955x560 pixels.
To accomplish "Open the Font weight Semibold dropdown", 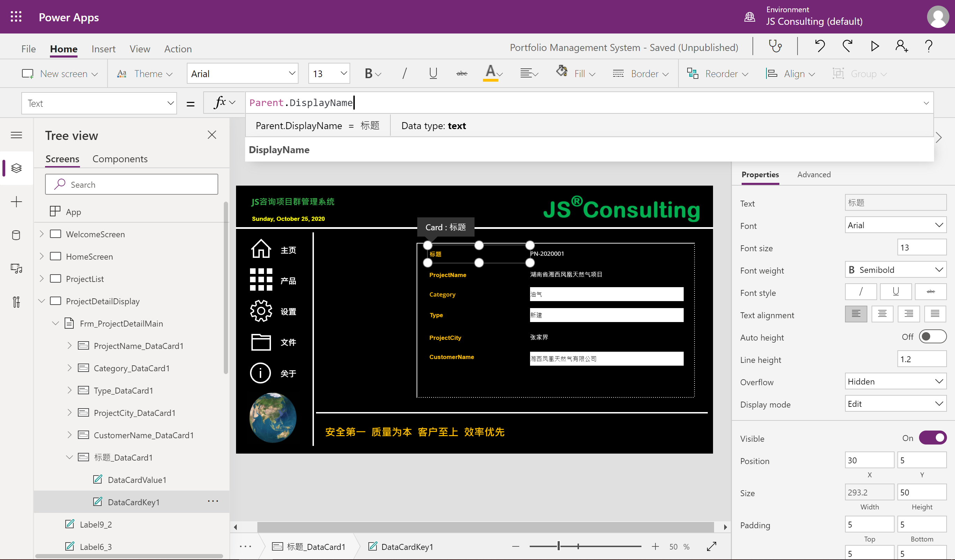I will pos(896,270).
